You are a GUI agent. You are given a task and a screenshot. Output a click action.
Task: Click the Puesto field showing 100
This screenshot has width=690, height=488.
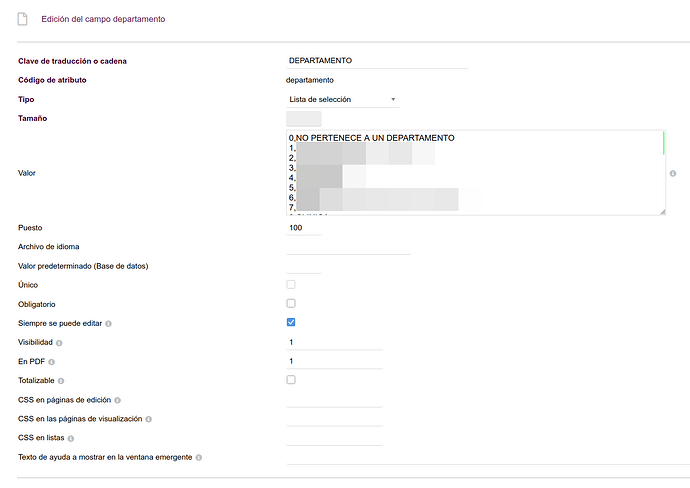pos(304,228)
